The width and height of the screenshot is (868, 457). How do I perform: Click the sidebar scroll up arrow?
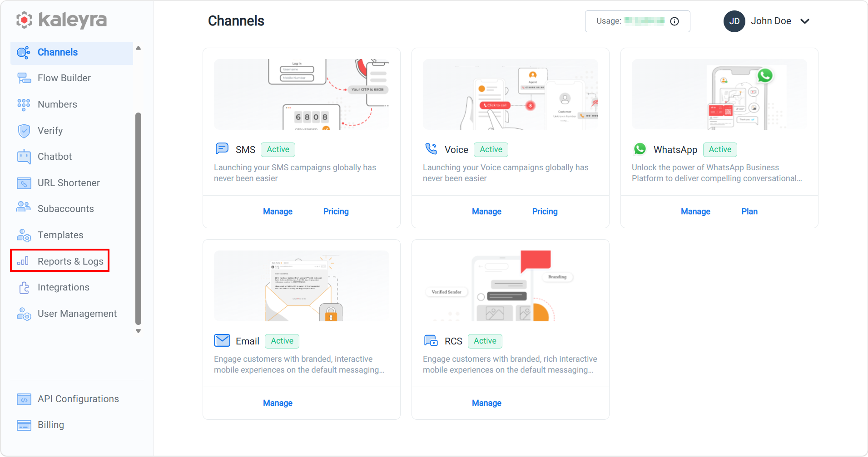139,48
